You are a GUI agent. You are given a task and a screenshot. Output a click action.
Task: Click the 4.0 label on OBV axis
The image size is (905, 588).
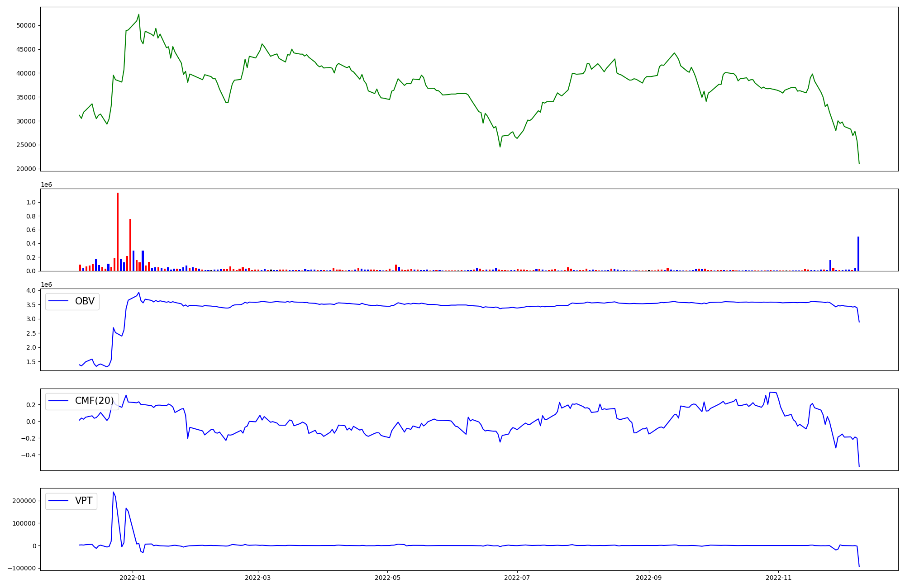pos(31,290)
